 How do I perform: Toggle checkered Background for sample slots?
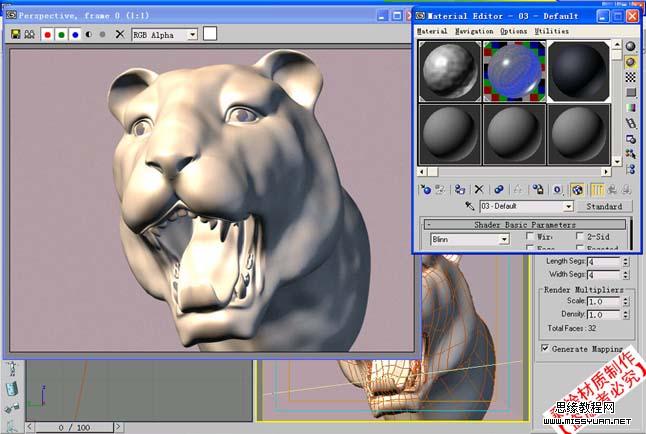630,77
